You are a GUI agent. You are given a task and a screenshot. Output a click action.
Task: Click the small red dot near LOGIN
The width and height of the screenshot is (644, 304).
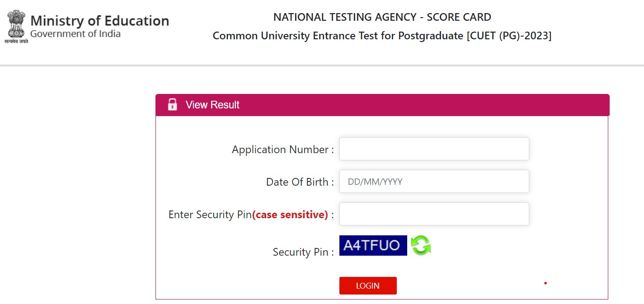point(545,283)
